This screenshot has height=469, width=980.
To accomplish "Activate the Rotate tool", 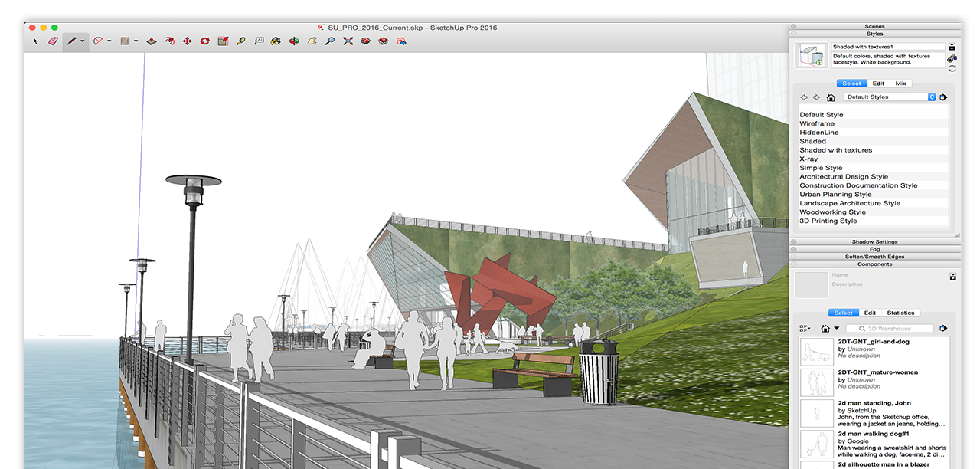I will 205,41.
